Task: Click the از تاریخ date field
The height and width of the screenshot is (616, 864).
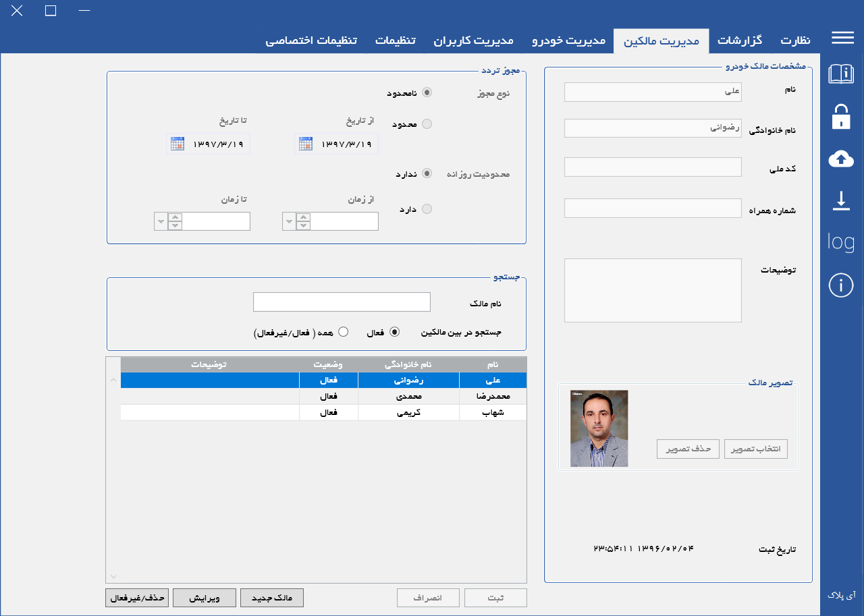Action: (337, 144)
